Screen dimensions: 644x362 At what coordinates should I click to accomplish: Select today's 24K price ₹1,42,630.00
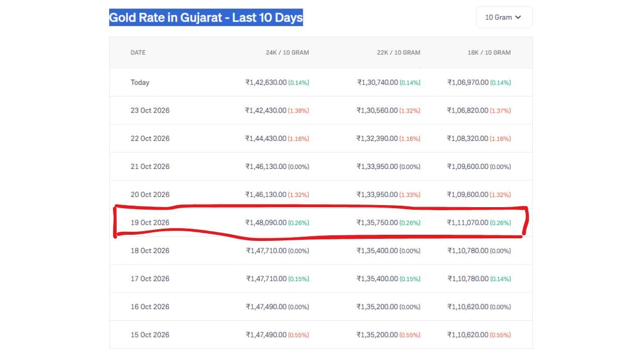pyautogui.click(x=266, y=82)
